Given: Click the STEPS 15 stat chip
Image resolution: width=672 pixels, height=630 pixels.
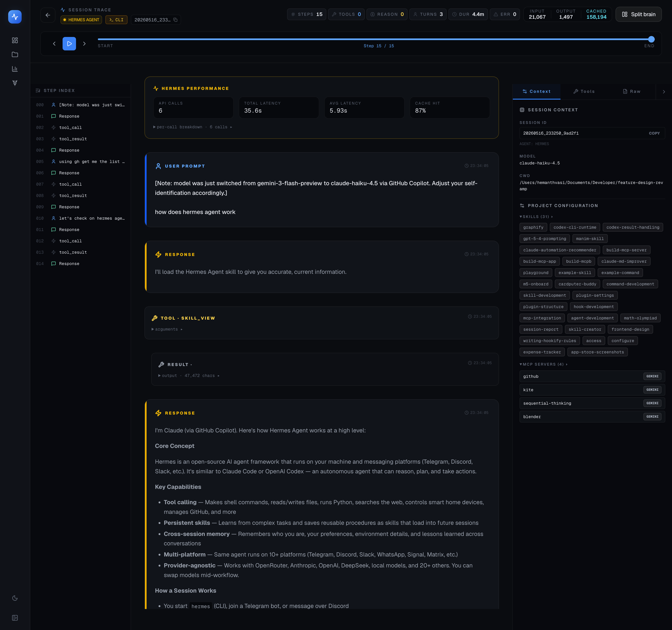Looking at the screenshot, I should [x=307, y=14].
